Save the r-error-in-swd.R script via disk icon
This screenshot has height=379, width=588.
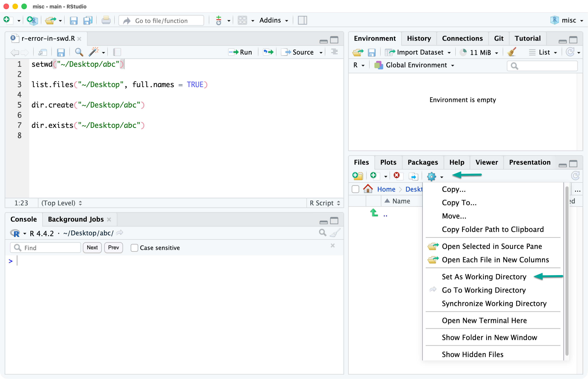click(61, 52)
